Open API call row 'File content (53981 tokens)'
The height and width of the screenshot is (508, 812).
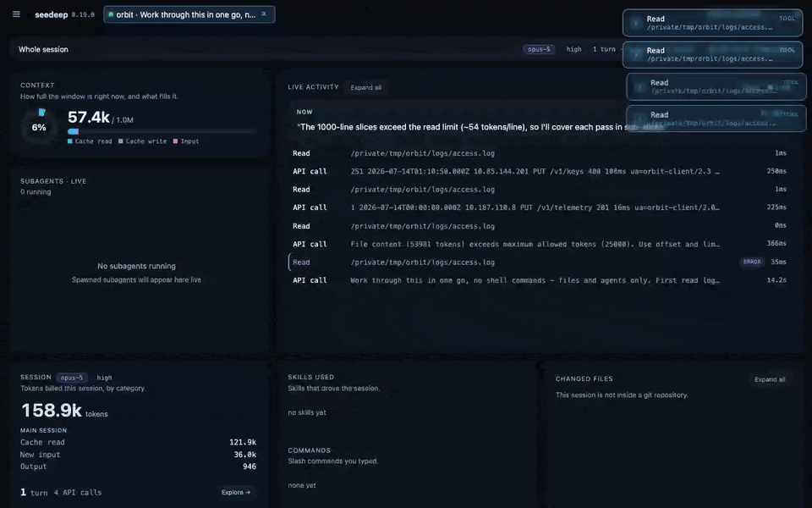(x=539, y=244)
